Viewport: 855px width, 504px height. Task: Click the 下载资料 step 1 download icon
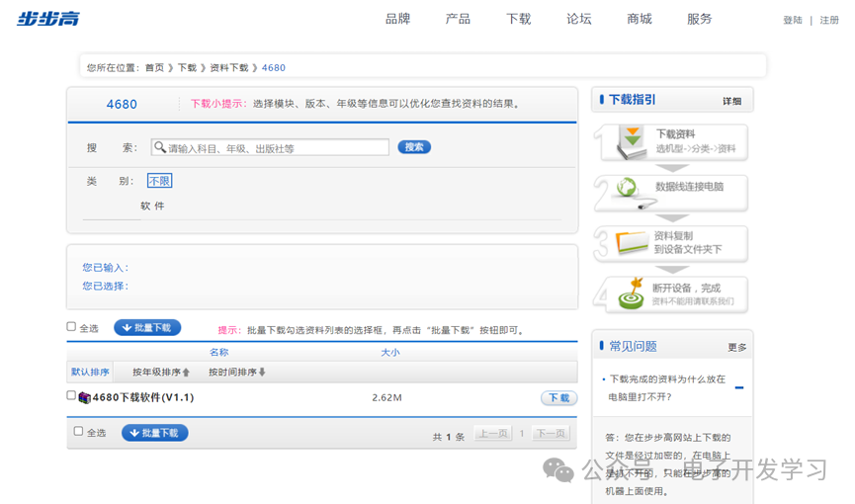click(x=632, y=142)
